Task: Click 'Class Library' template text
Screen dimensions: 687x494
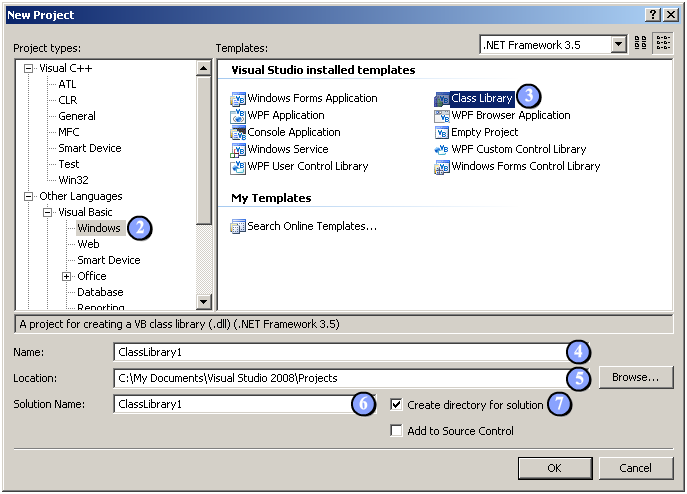Action: [482, 98]
